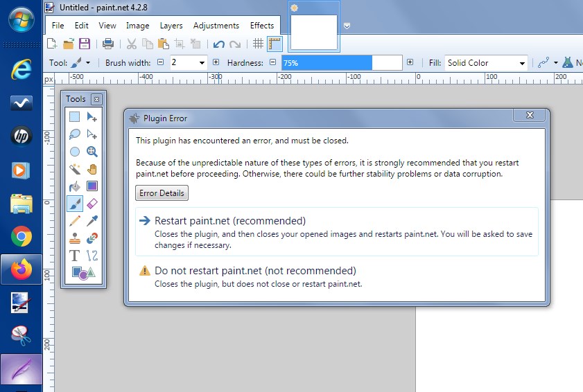Open the Tool chooser dropdown
Viewport: 583px width, 392px height.
click(x=88, y=63)
